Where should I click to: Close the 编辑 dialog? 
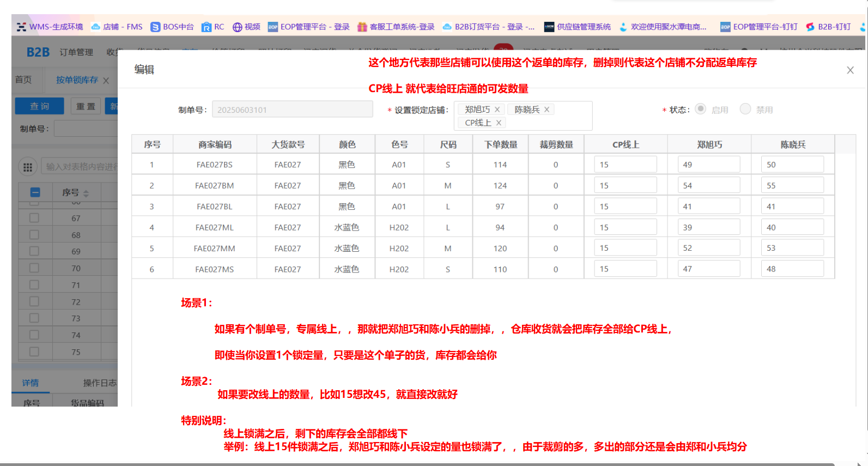pos(850,70)
